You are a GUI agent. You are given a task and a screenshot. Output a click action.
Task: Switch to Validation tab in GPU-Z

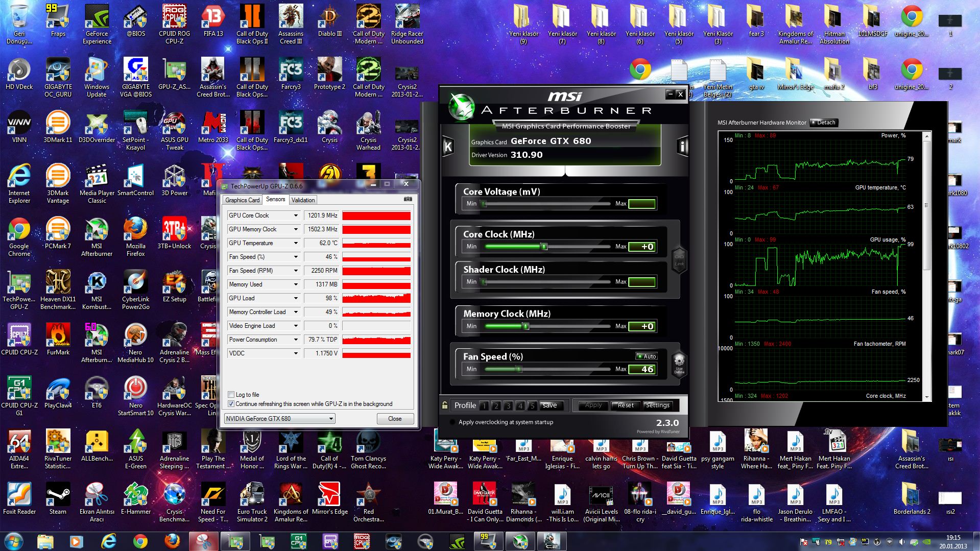click(x=303, y=200)
